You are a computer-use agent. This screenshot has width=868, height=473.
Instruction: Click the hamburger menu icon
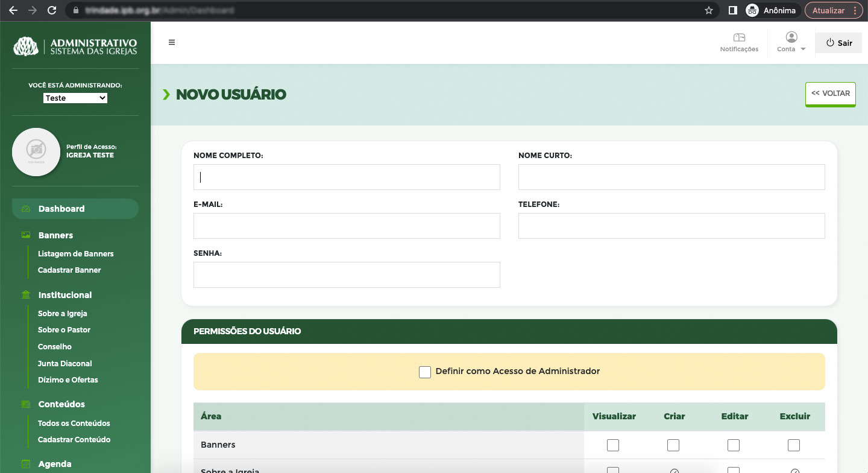pyautogui.click(x=172, y=42)
